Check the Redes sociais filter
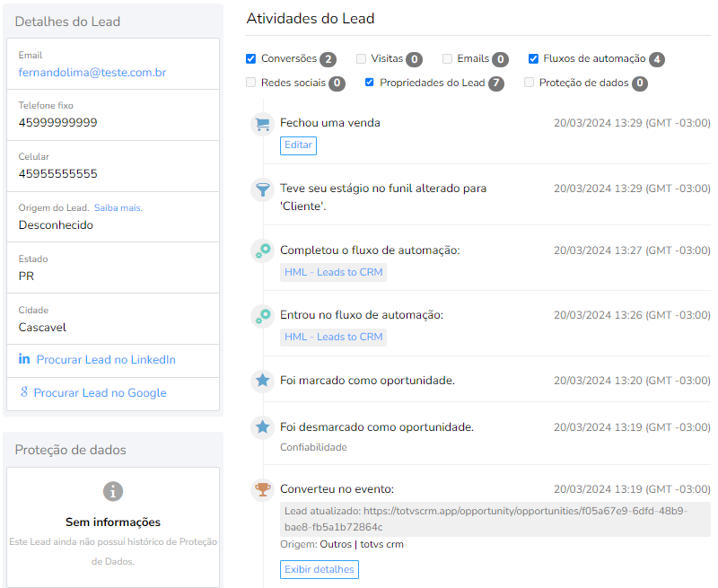718x588 pixels. [x=251, y=83]
